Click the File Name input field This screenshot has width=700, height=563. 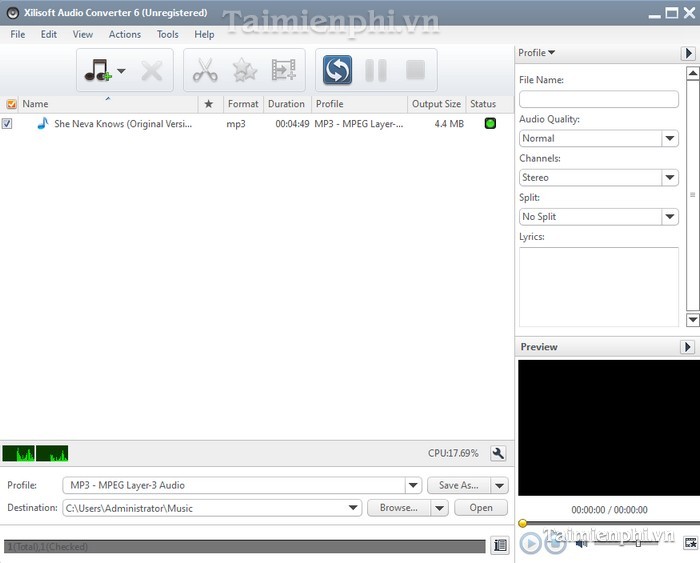click(599, 99)
